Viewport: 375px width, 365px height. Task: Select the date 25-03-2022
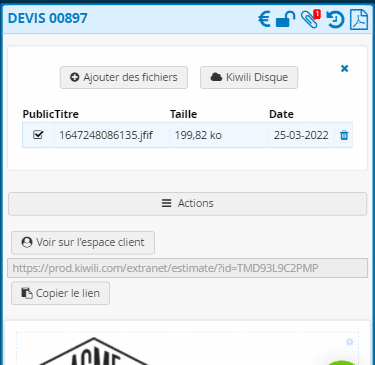point(301,135)
